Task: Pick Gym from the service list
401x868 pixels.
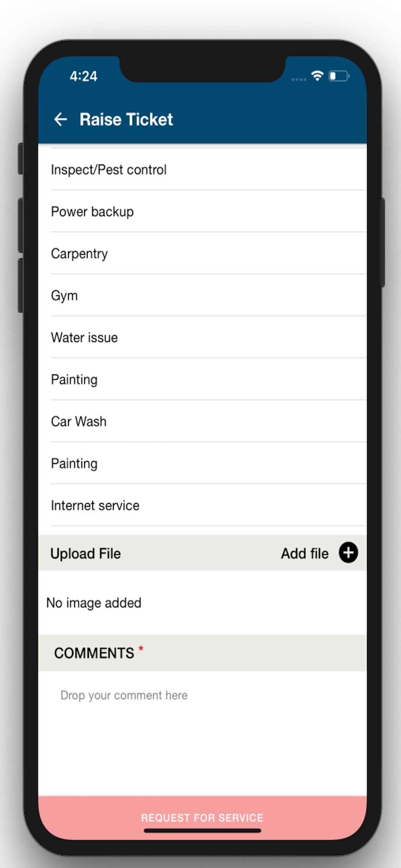Action: 202,296
